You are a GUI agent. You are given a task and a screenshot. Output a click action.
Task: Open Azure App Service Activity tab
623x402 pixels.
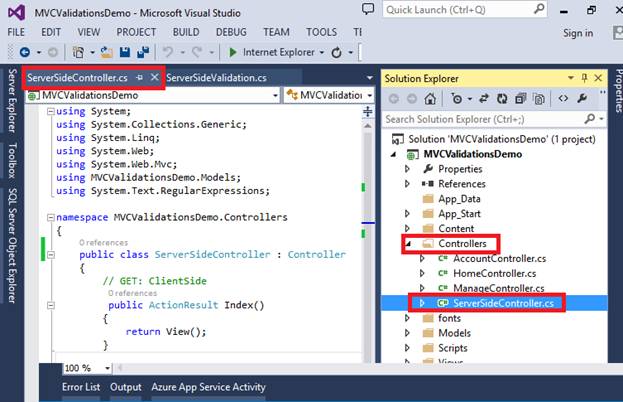tap(209, 387)
